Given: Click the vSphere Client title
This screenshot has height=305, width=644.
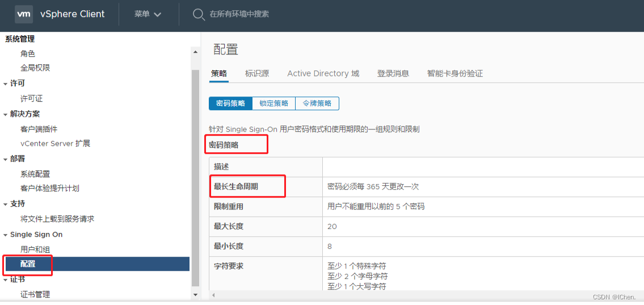Looking at the screenshot, I should click(72, 14).
